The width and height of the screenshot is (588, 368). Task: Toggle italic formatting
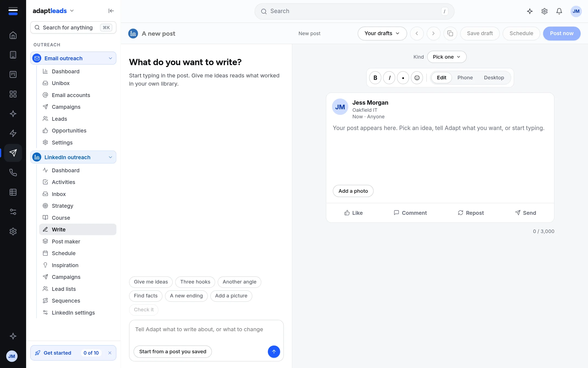(x=389, y=78)
